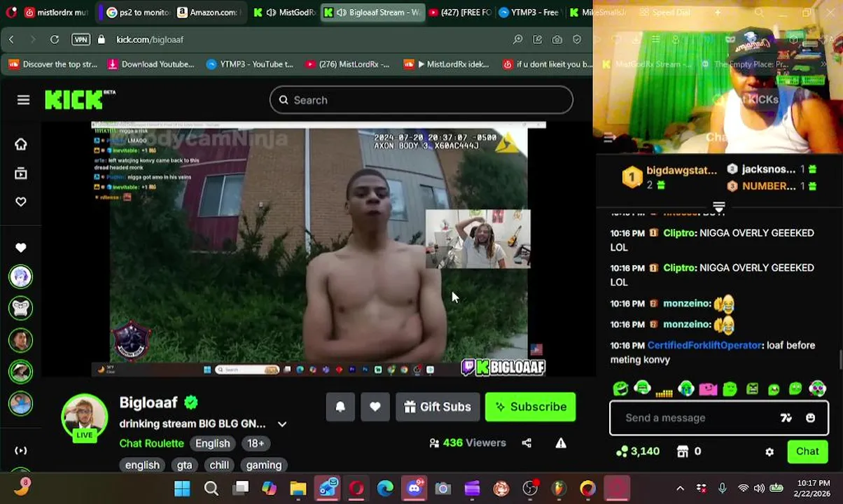Expand the stream title chevron

(x=282, y=424)
